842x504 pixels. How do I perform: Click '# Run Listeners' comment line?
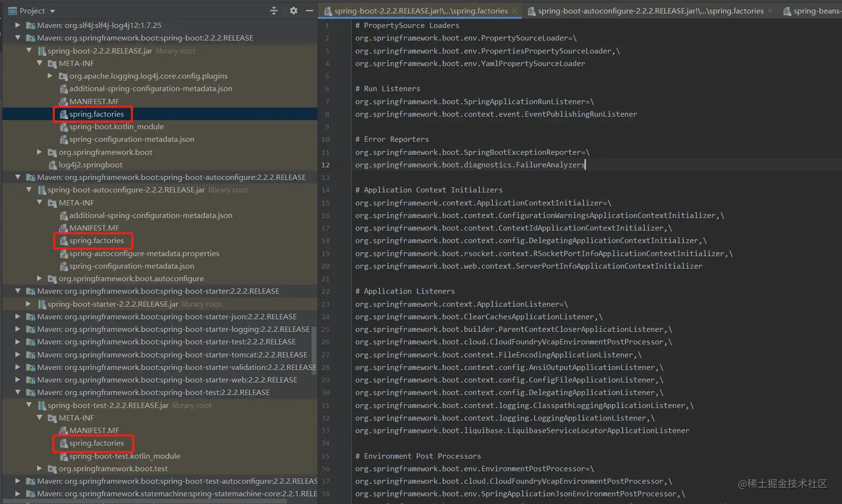[x=388, y=89]
